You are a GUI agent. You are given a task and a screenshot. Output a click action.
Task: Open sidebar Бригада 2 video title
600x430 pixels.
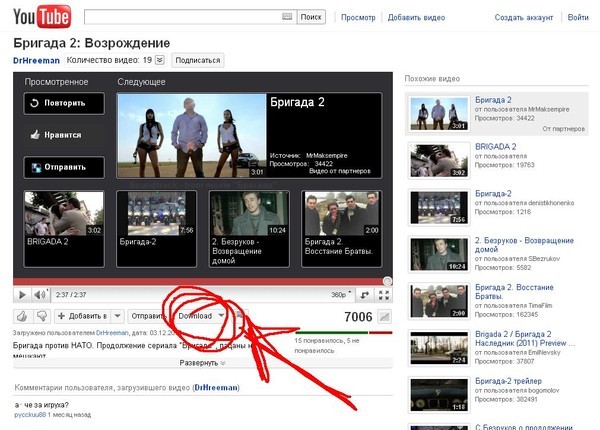(x=493, y=100)
